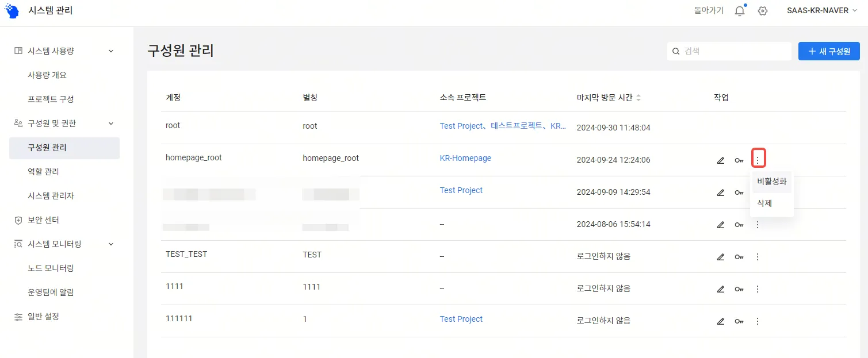Edit member visited 2024-08-06 15:54:14
Viewport: 868px width, 358px height.
[721, 225]
